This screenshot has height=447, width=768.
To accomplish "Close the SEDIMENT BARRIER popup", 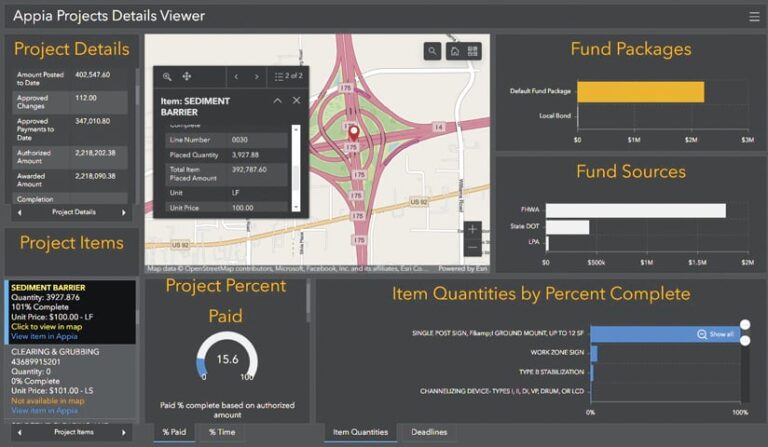I will pyautogui.click(x=296, y=100).
